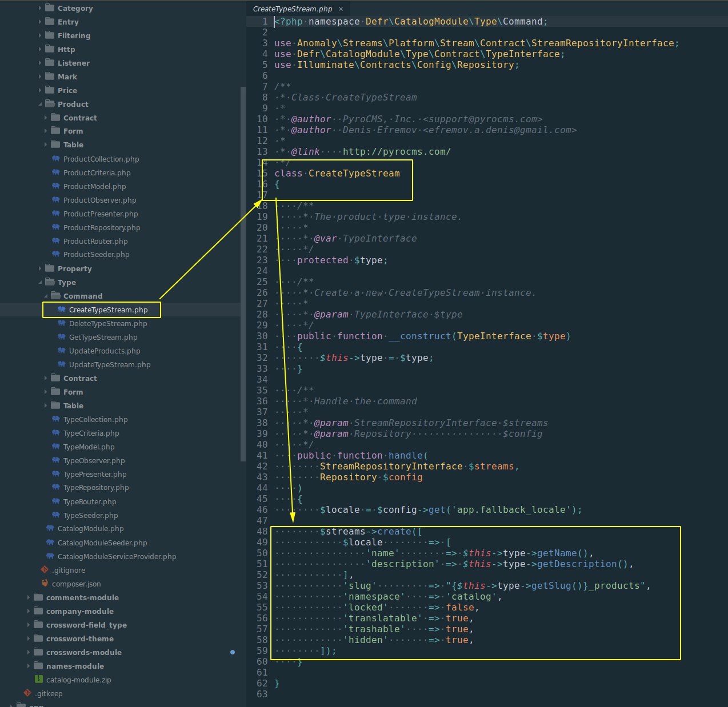The width and height of the screenshot is (728, 707).
Task: Click the PHP icon beside CatalogModule.php
Action: click(50, 529)
